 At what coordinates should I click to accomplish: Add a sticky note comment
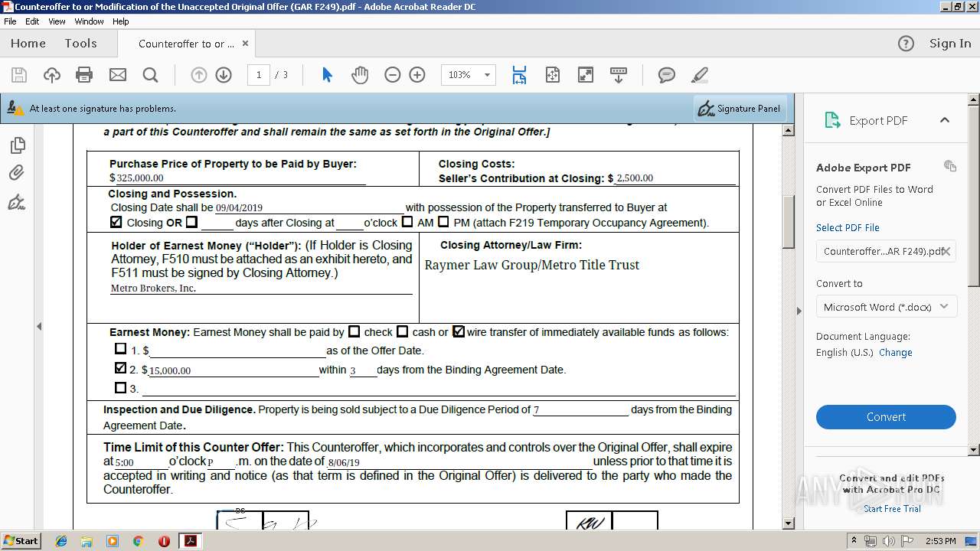pyautogui.click(x=667, y=75)
